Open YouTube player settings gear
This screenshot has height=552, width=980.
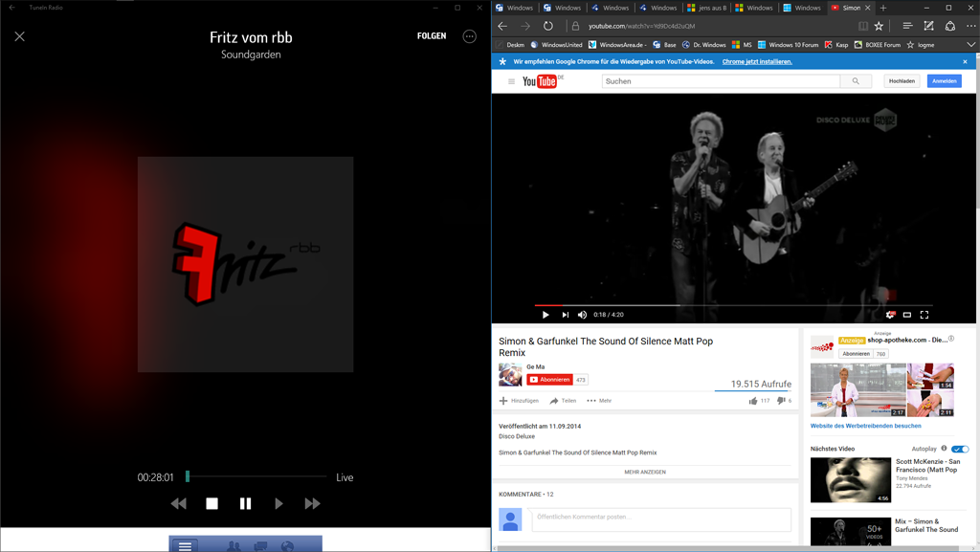890,315
